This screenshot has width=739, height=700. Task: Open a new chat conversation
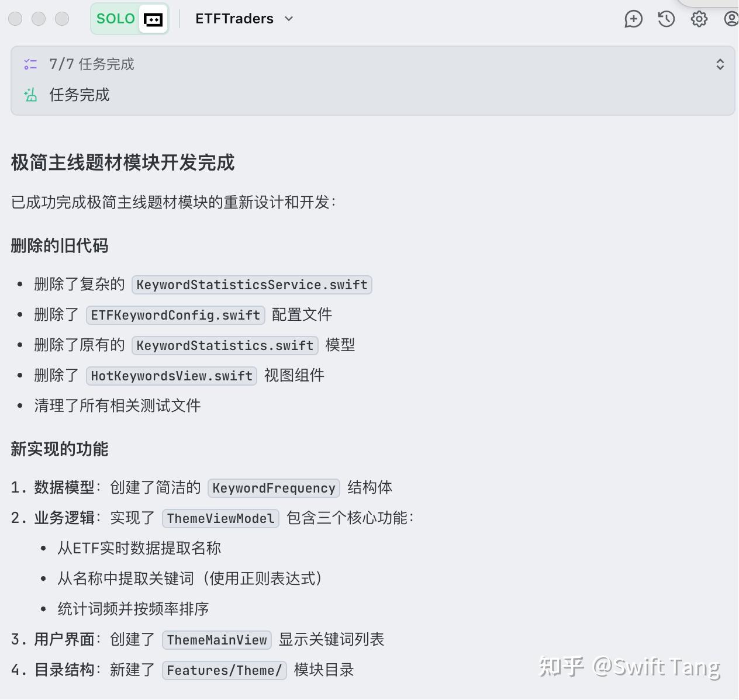pyautogui.click(x=633, y=19)
